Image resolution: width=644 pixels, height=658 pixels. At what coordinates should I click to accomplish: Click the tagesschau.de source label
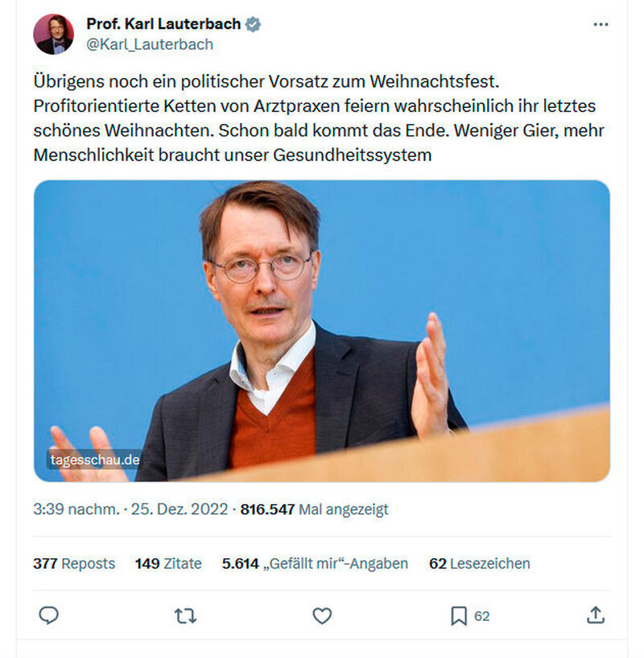[95, 460]
